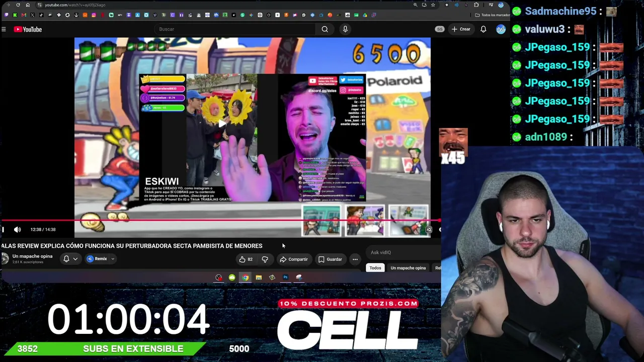This screenshot has width=644, height=362.
Task: Seek the video using the red progress bar
Action: coord(220,220)
